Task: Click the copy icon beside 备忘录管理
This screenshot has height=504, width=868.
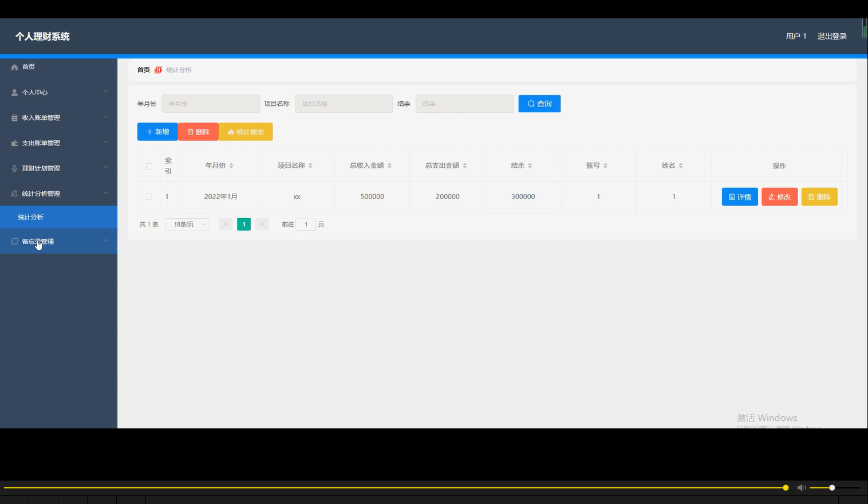Action: coord(14,241)
